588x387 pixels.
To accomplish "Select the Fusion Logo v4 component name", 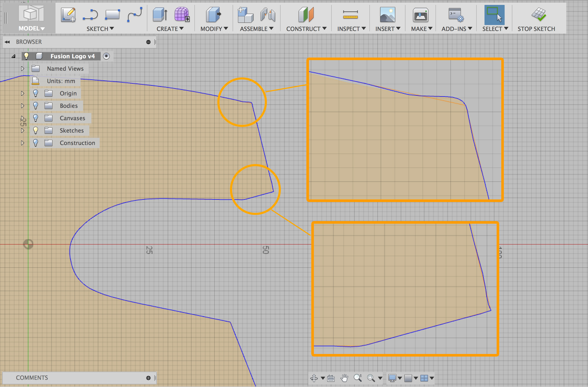I will point(73,56).
